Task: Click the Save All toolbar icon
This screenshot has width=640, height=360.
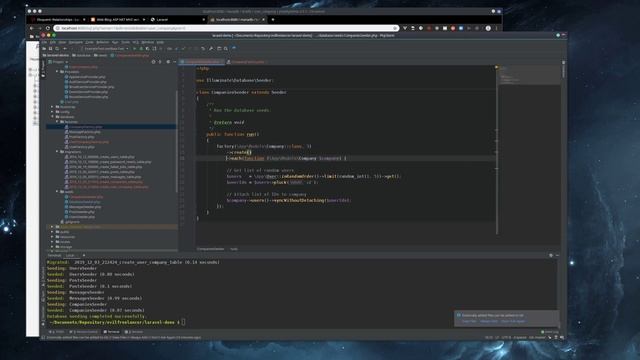Action: pyautogui.click(x=50, y=49)
